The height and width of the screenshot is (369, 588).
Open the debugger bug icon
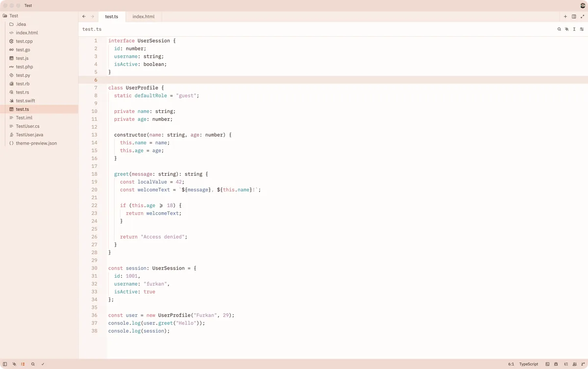(556, 364)
